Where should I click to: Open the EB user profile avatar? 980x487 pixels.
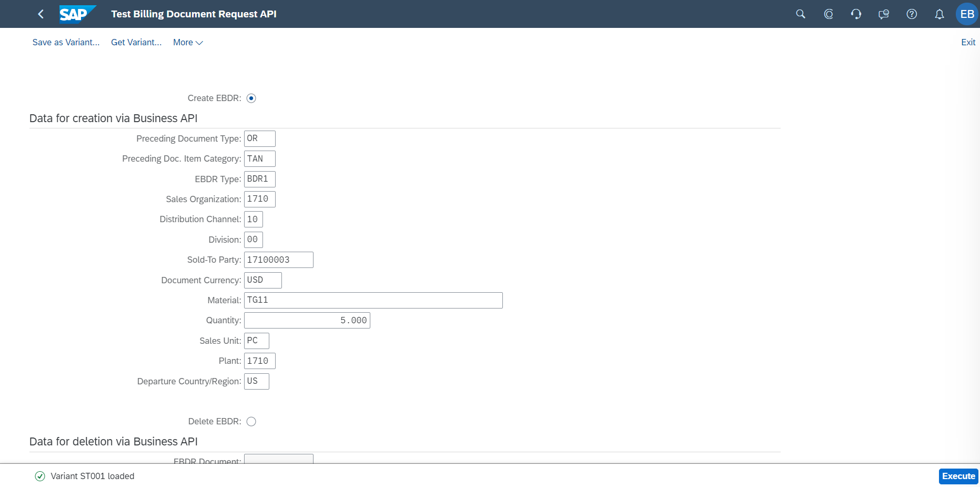coord(967,14)
